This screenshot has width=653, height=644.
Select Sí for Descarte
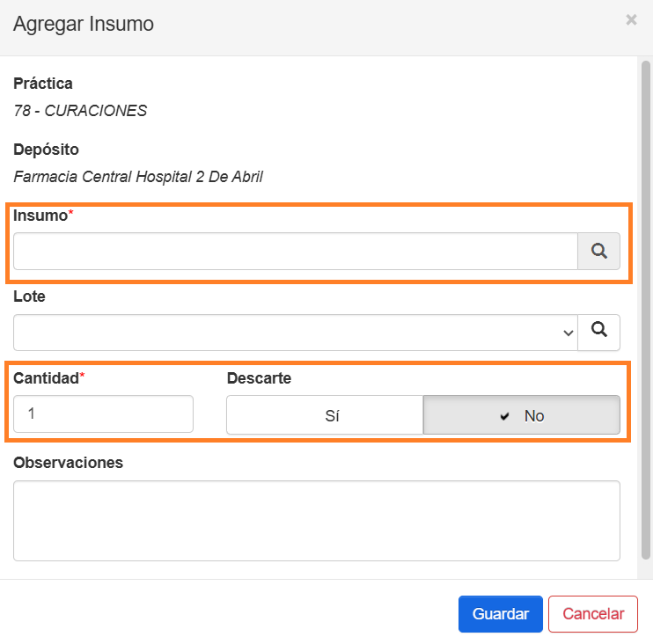tap(325, 415)
